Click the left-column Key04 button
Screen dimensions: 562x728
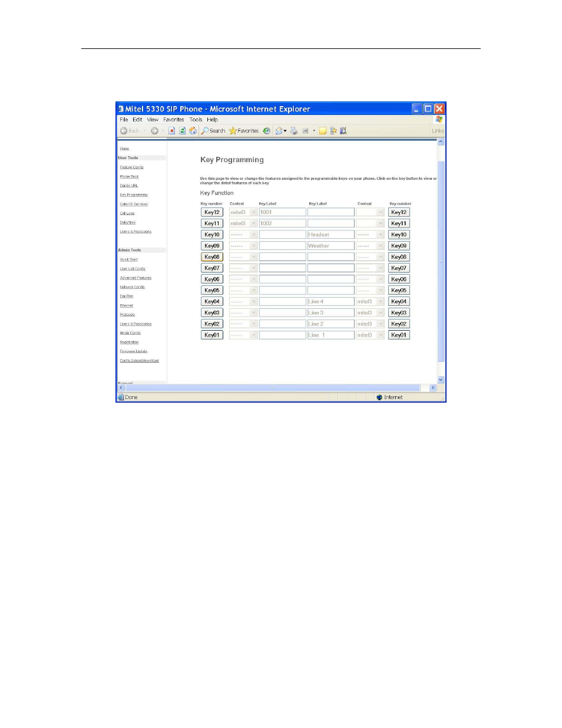coord(212,301)
